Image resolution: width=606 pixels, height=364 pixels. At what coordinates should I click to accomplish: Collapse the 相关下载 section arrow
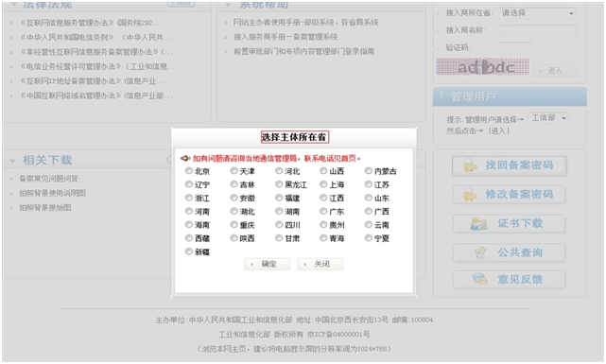(x=12, y=161)
